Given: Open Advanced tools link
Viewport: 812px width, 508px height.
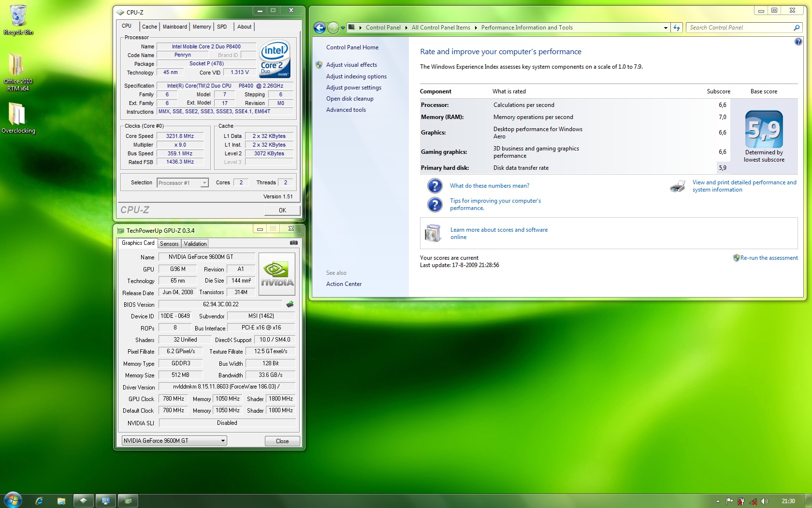Looking at the screenshot, I should (x=346, y=110).
